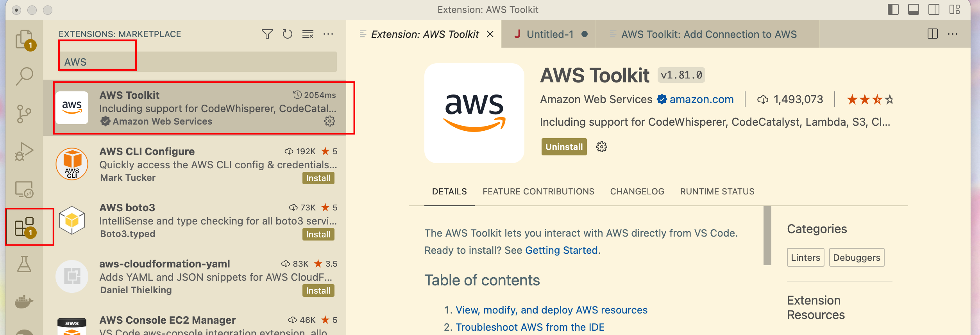The image size is (980, 335).
Task: Click the star rating of AWS Toolkit
Action: [x=870, y=100]
